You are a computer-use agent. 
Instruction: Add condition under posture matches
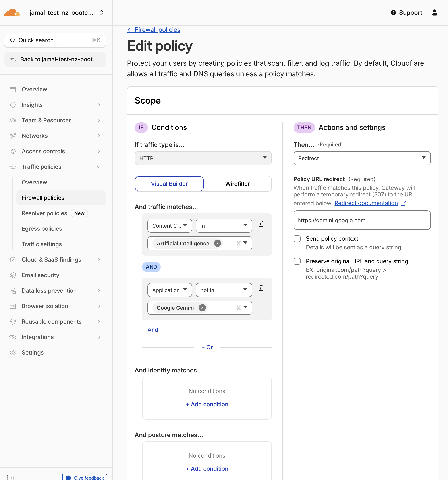click(207, 469)
